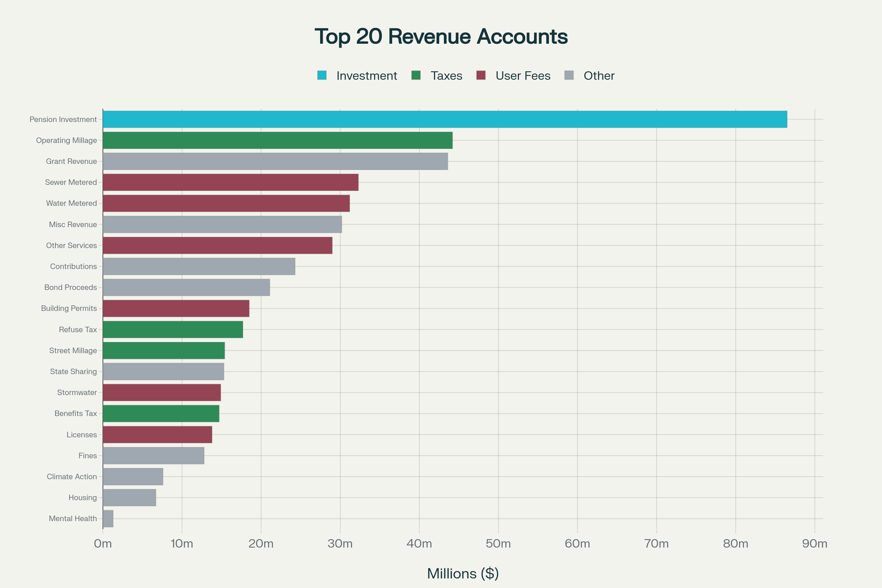Click the 50m x-axis tick label

pyautogui.click(x=498, y=544)
